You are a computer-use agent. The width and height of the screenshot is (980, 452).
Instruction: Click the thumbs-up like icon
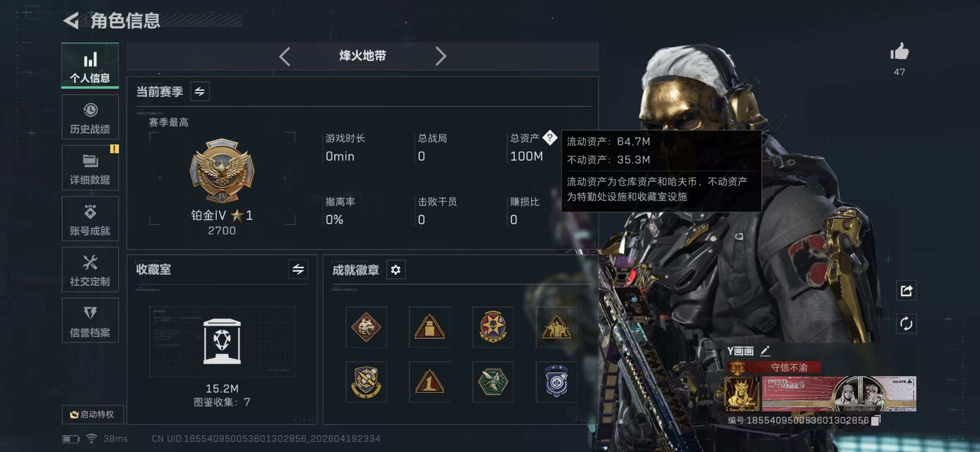tap(899, 52)
